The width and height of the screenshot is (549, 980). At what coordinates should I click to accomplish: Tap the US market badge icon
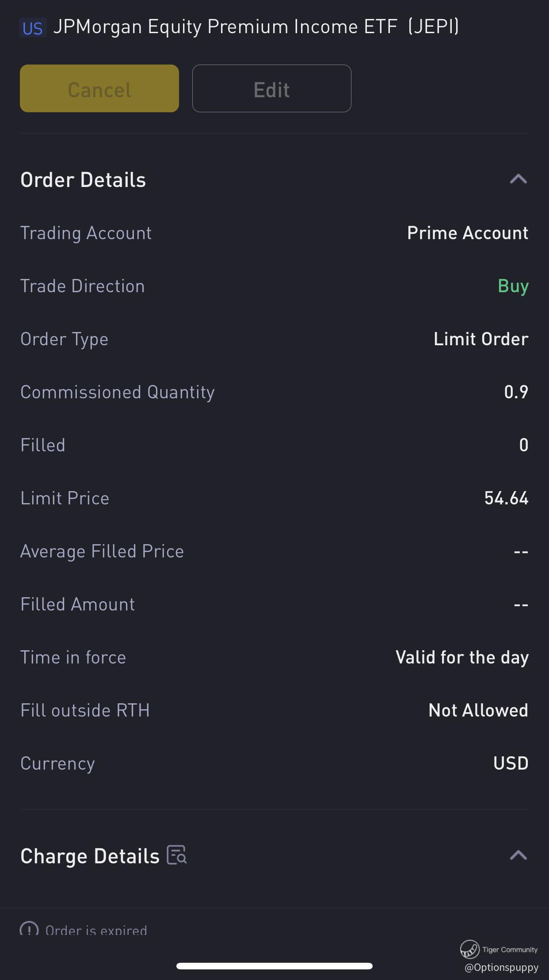[33, 28]
